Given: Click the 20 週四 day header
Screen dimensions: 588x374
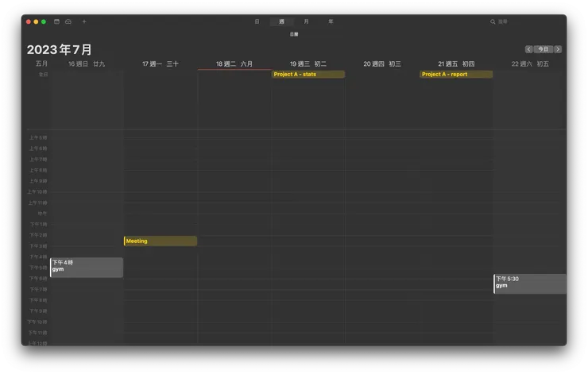Looking at the screenshot, I should [381, 64].
